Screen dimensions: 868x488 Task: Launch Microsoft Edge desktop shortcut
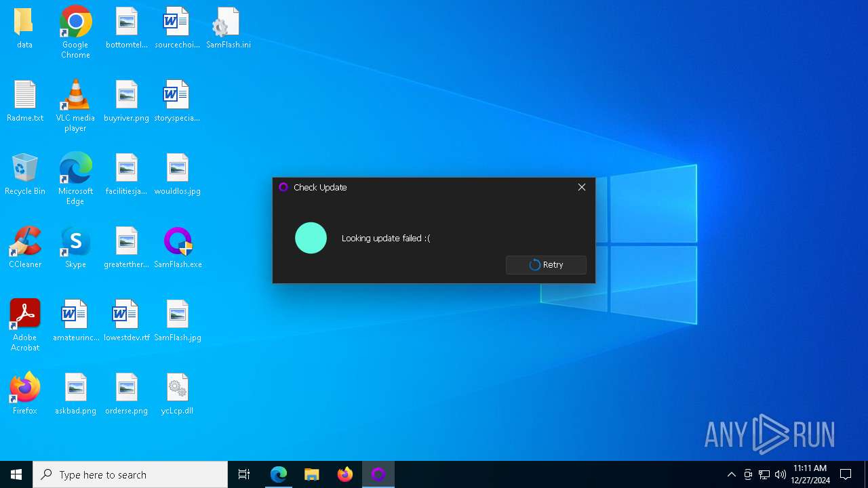(75, 179)
